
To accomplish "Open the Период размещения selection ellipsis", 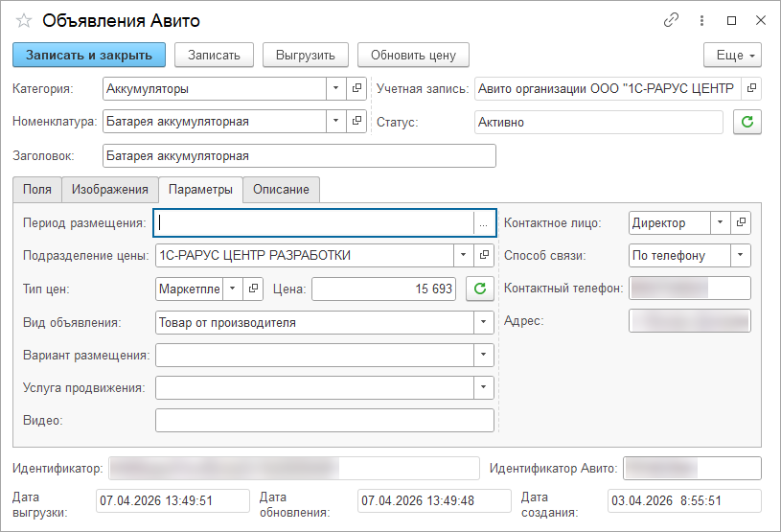I will (x=483, y=222).
